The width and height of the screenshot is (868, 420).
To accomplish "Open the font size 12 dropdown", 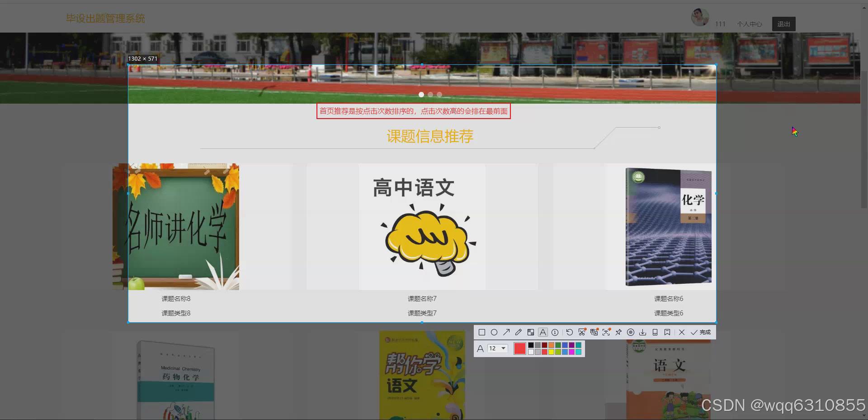I will tap(498, 348).
